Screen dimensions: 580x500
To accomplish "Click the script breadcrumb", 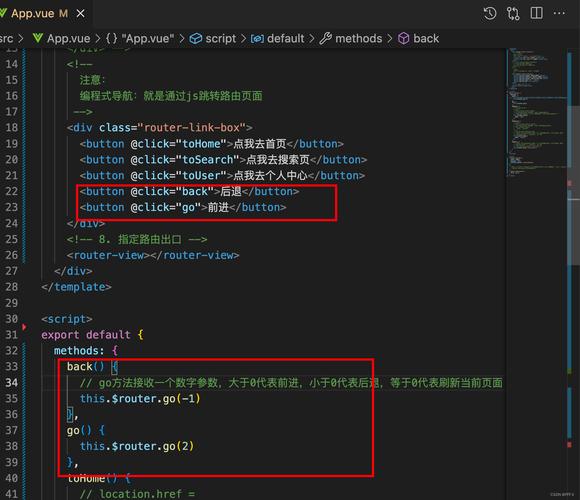I will click(220, 38).
